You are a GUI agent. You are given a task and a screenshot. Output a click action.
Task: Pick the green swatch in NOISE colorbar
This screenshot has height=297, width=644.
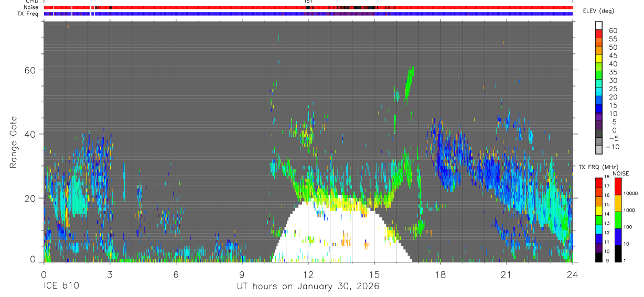tap(618, 219)
